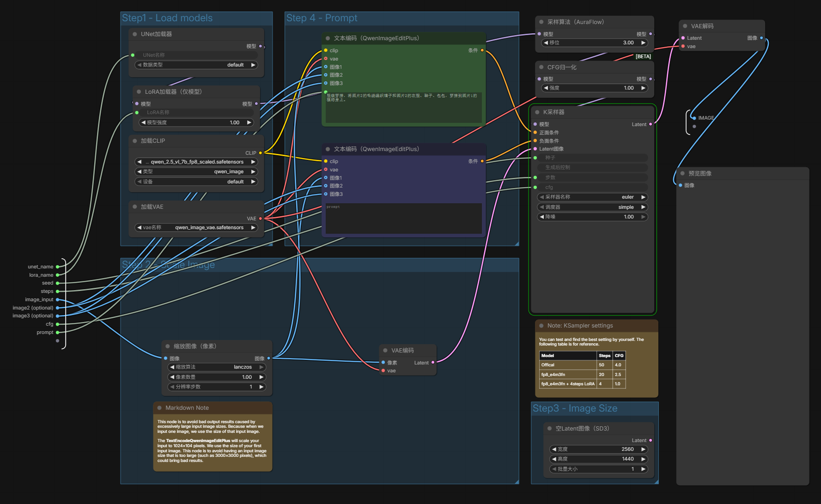821x504 pixels.
Task: Select the Step1 - Load models group title
Action: tap(167, 18)
